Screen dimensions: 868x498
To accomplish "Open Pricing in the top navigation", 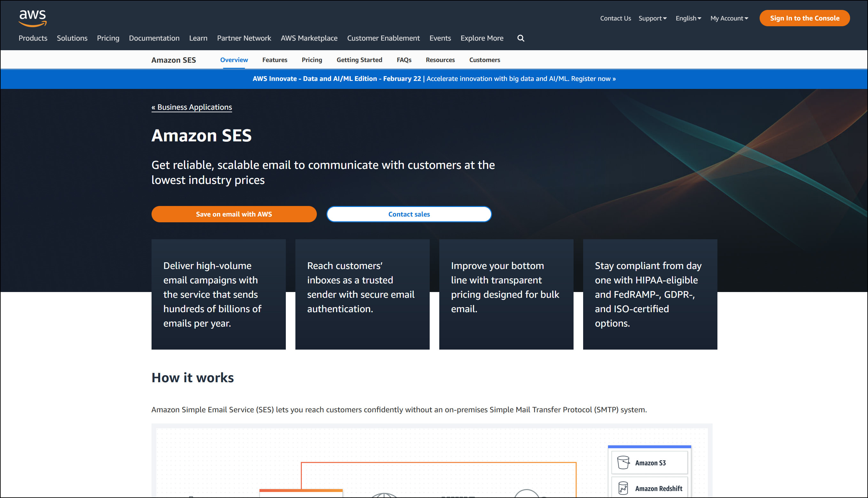I will pos(108,38).
